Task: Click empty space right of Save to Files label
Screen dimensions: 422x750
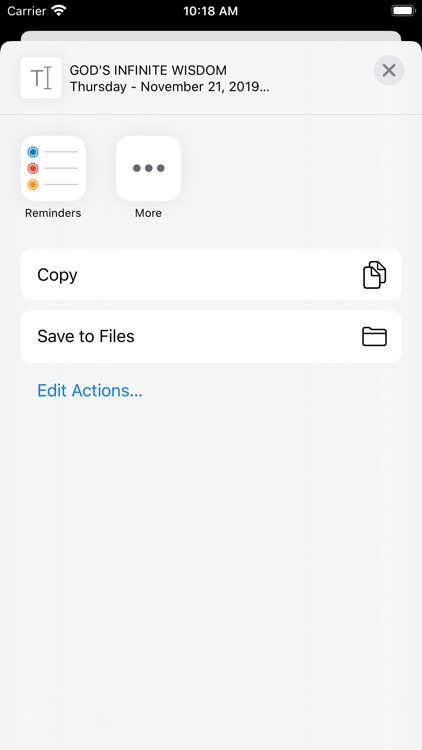Action: pyautogui.click(x=246, y=336)
